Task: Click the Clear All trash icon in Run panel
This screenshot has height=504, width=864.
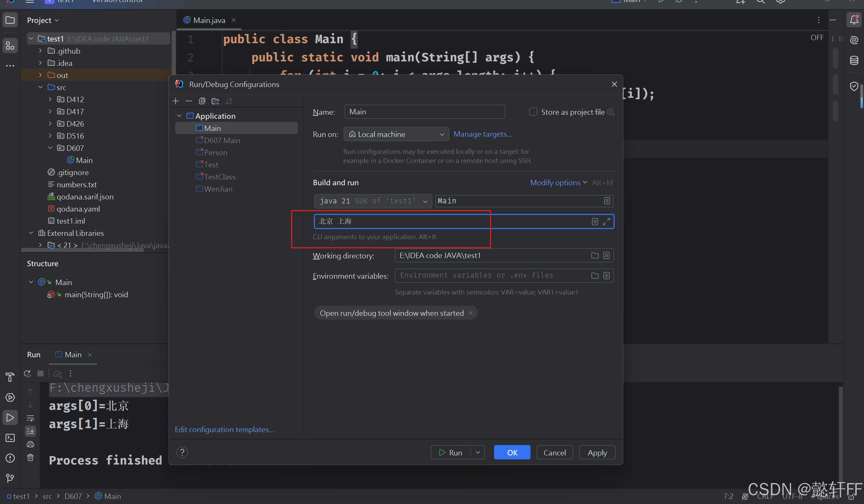Action: point(30,458)
